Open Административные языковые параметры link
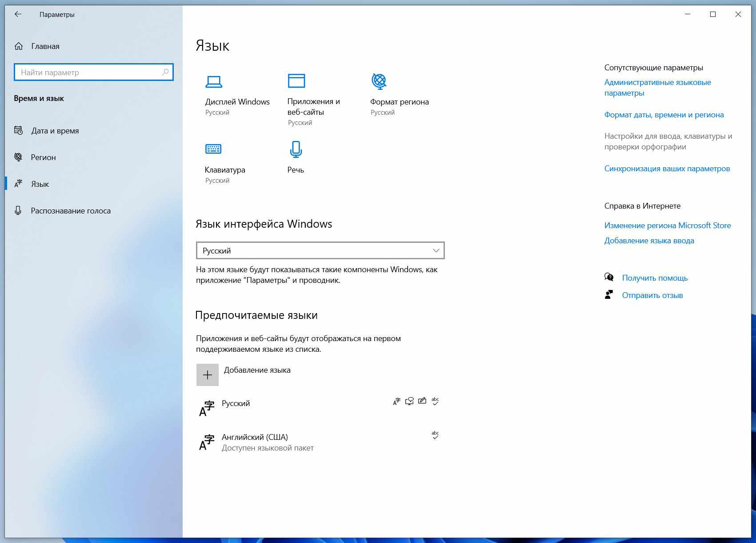This screenshot has width=756, height=543. (657, 88)
